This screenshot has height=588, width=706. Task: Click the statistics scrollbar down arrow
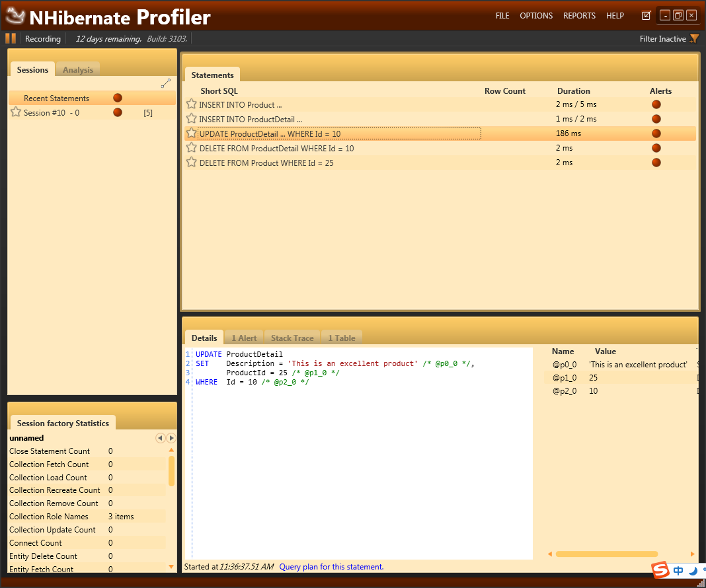tap(171, 567)
